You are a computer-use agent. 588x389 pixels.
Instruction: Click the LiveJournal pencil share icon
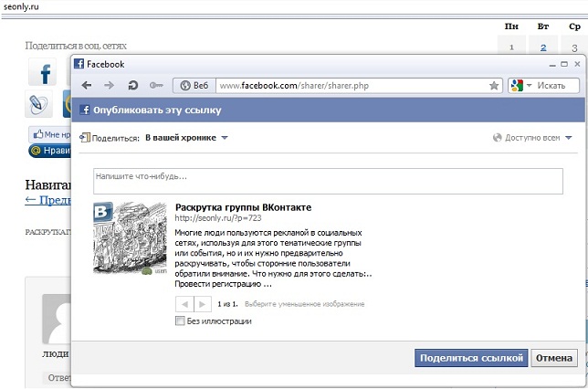(x=40, y=103)
